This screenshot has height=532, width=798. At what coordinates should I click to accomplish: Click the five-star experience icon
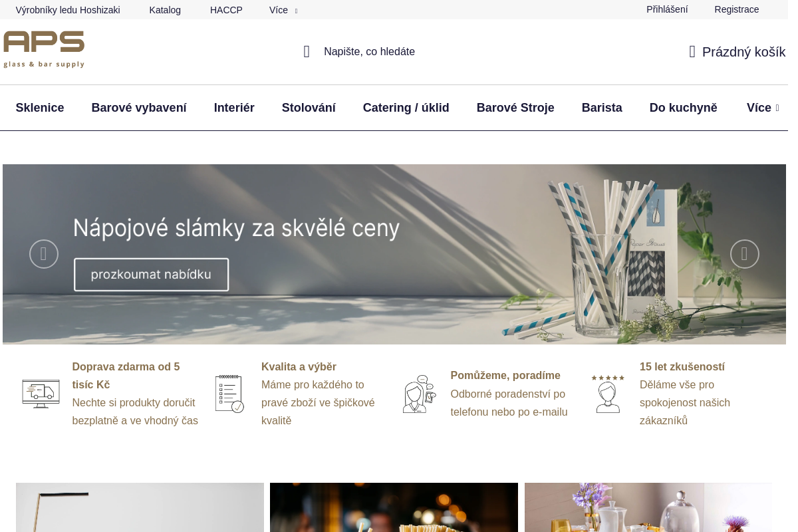click(x=608, y=394)
